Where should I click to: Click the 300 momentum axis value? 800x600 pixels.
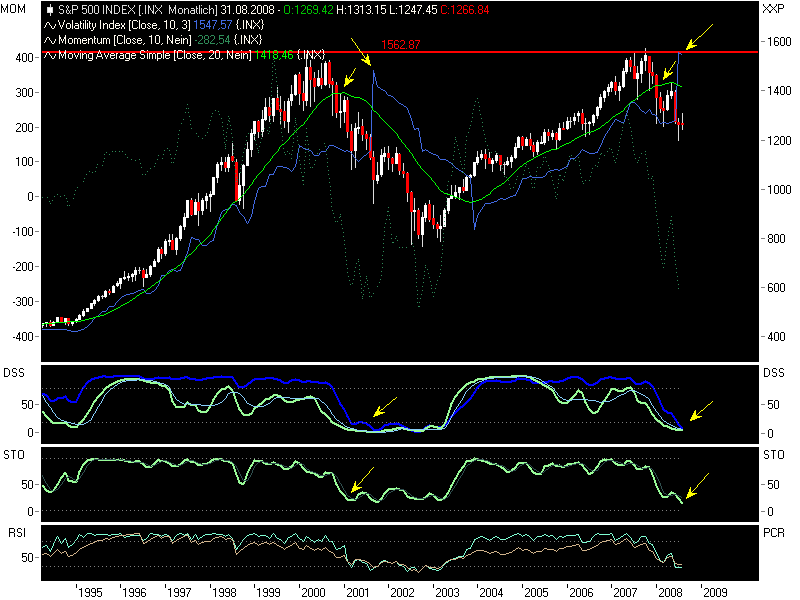24,92
